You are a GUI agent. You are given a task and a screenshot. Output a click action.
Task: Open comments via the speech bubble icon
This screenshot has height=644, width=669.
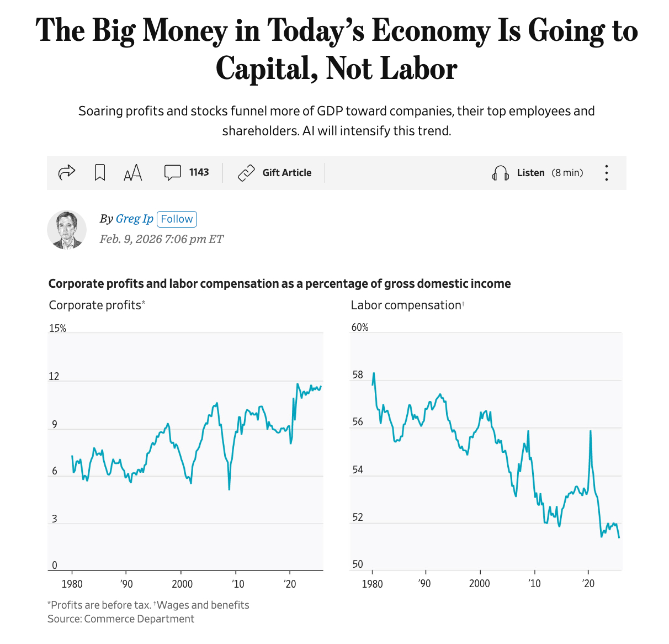coord(172,173)
